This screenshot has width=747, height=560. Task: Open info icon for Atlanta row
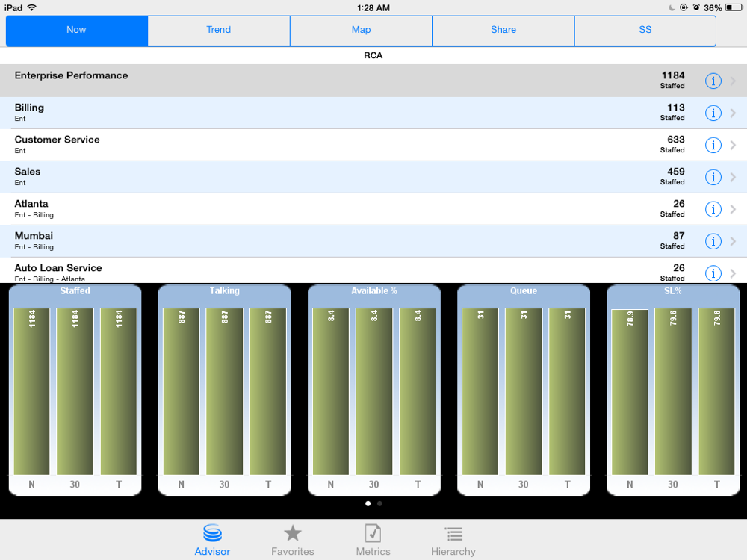point(713,209)
